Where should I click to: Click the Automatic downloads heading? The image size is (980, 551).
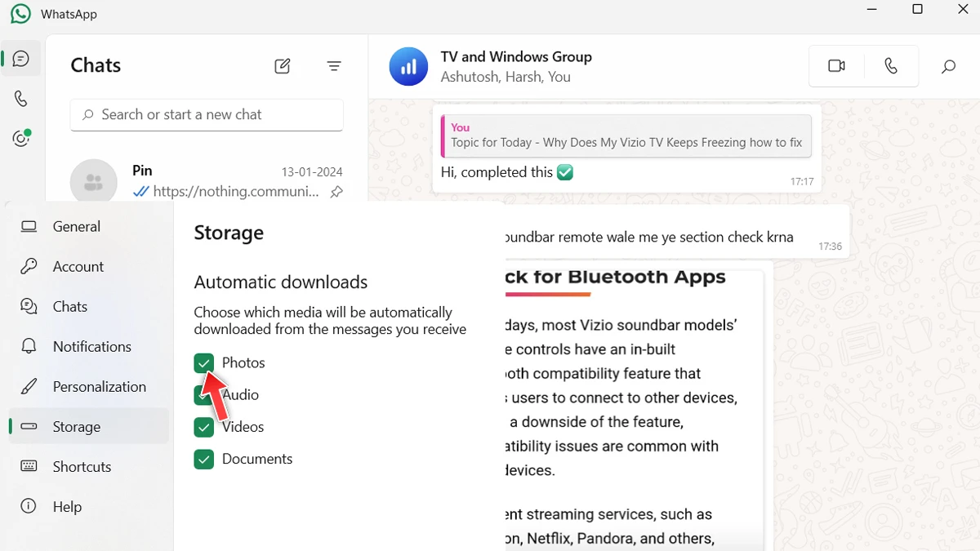pyautogui.click(x=281, y=282)
